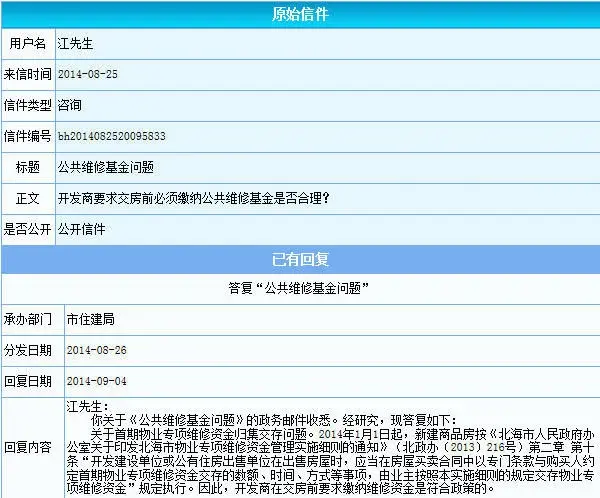Click the reply salutation 江先生:
The height and width of the screenshot is (498, 600).
88,407
